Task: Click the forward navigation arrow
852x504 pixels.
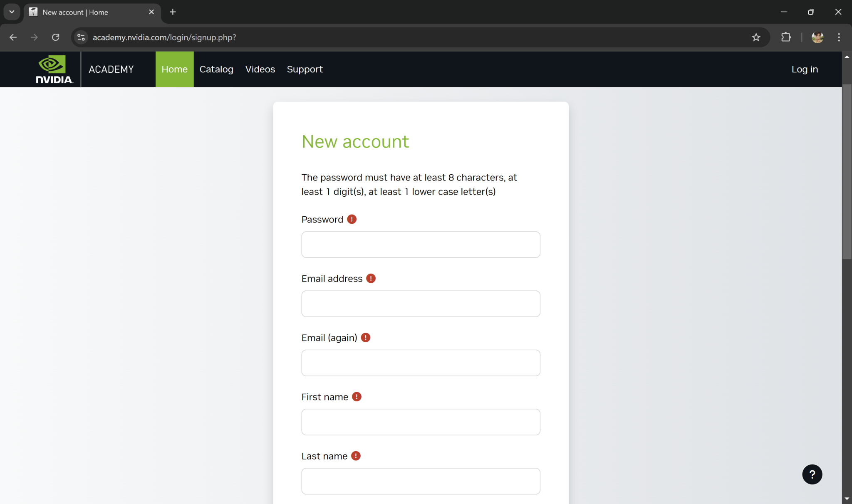Action: pyautogui.click(x=34, y=37)
